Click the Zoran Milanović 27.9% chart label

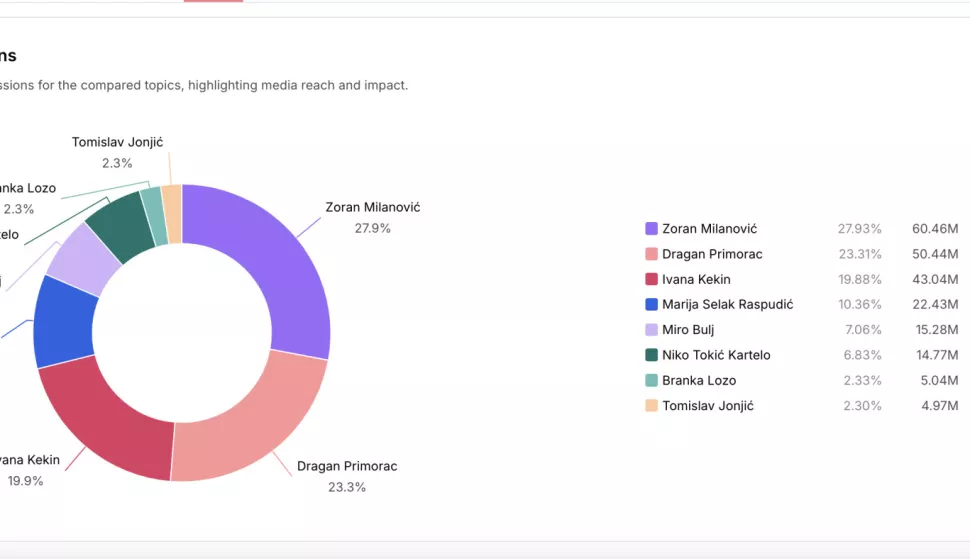372,217
